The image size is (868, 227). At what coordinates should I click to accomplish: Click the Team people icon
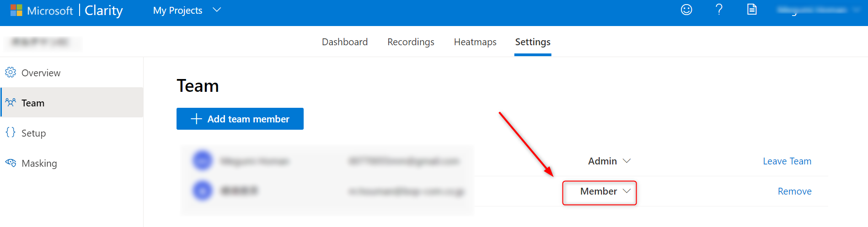tap(11, 103)
